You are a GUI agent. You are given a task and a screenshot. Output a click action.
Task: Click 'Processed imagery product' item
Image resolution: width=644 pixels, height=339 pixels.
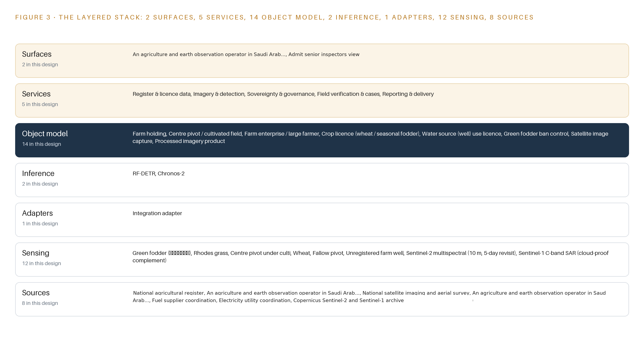[x=190, y=141]
